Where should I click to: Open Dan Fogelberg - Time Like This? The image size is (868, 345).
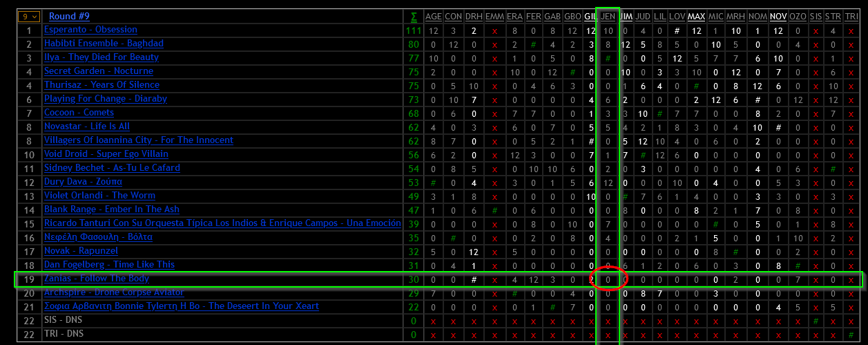coord(109,265)
